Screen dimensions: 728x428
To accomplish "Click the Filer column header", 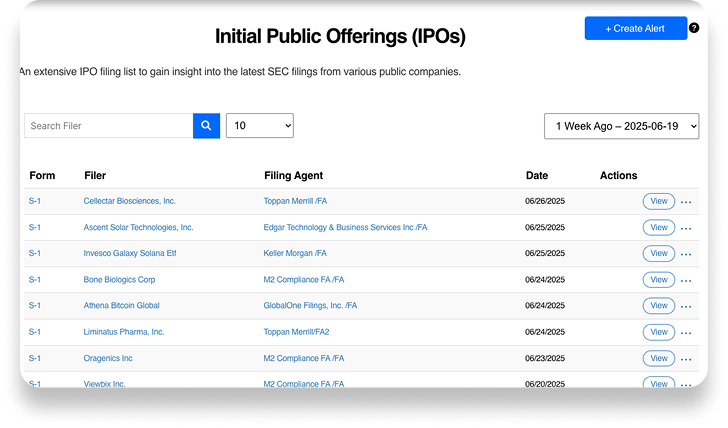I will (x=95, y=176).
